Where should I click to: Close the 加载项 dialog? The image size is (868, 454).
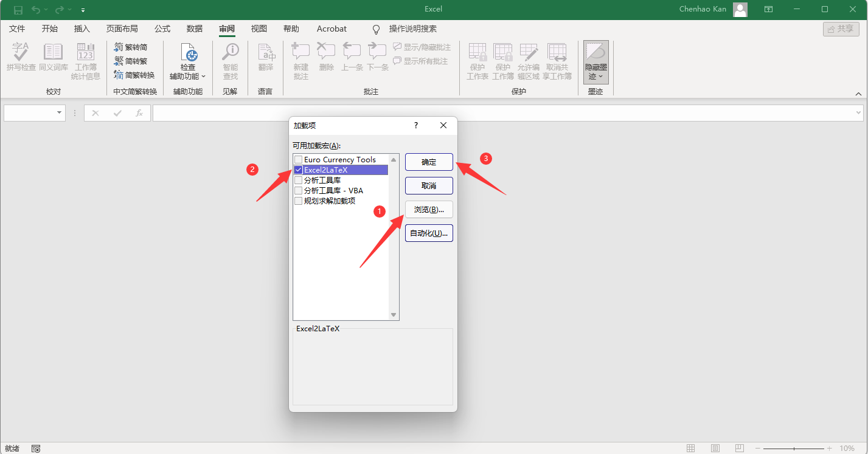[443, 125]
